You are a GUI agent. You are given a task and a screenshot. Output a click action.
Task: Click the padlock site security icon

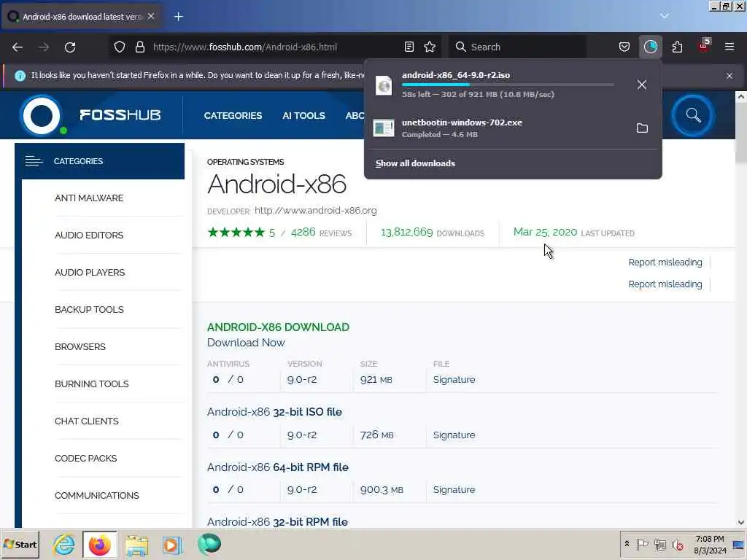point(139,47)
